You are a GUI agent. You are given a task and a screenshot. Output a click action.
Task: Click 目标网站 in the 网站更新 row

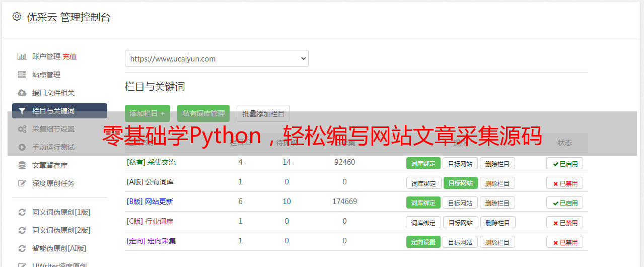(460, 203)
